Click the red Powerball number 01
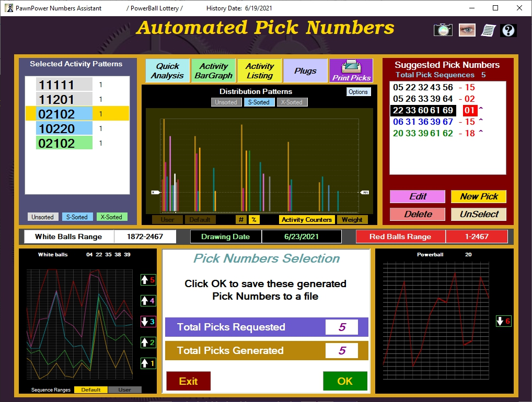 tap(470, 111)
